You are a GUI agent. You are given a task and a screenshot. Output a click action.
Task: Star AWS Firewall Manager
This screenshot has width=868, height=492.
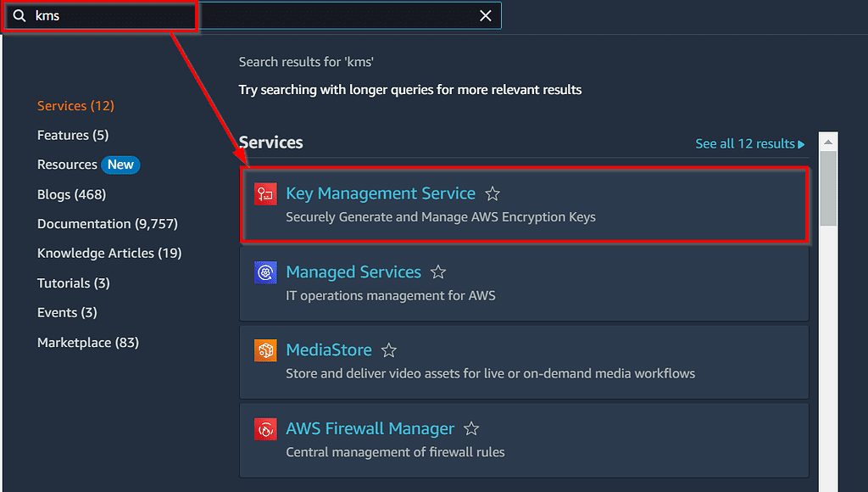(471, 428)
